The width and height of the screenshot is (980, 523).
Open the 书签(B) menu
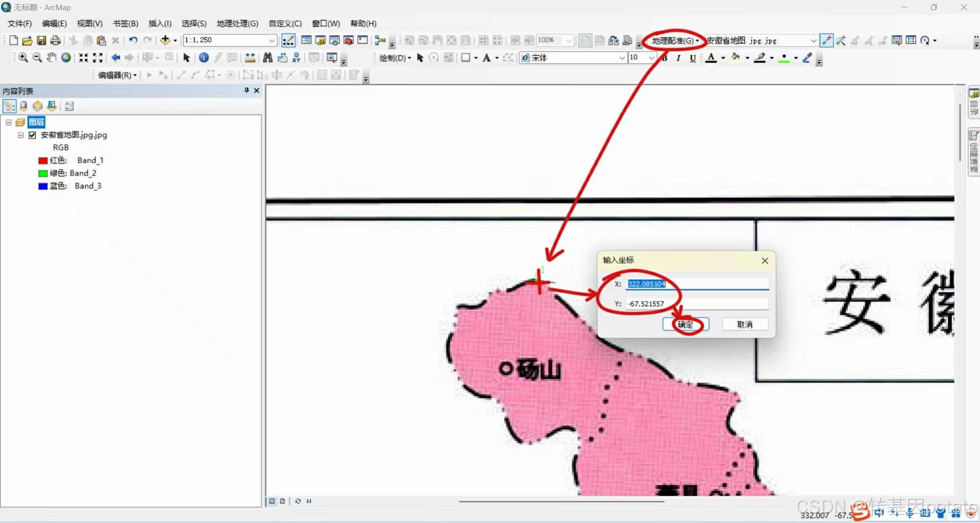pyautogui.click(x=126, y=23)
